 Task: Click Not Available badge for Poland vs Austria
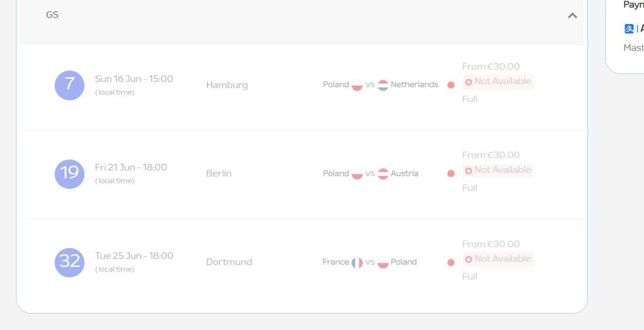coord(498,170)
